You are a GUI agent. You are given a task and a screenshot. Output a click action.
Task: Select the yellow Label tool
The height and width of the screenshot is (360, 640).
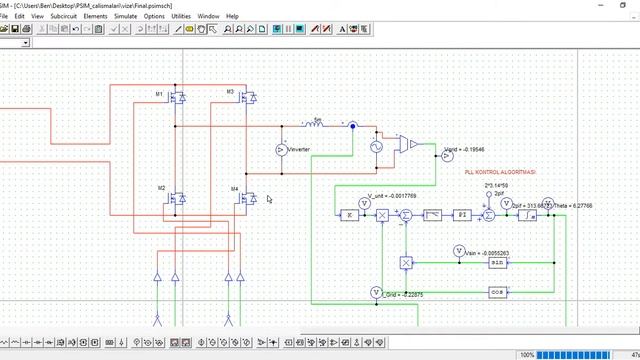click(189, 29)
